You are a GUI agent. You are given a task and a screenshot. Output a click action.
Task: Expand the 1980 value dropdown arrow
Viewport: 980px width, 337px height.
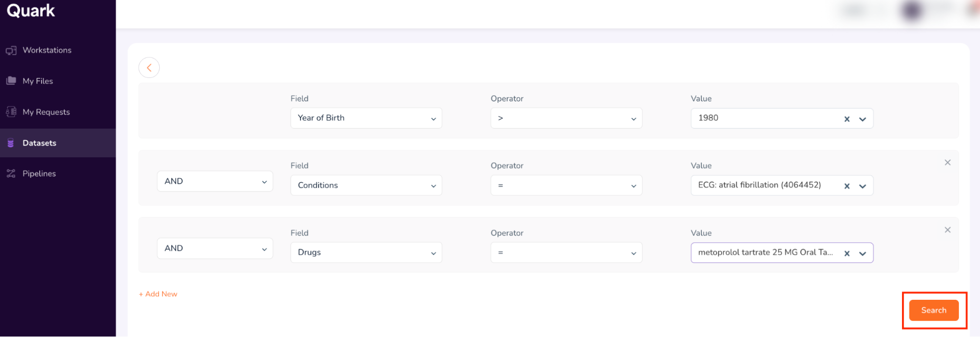coord(862,119)
